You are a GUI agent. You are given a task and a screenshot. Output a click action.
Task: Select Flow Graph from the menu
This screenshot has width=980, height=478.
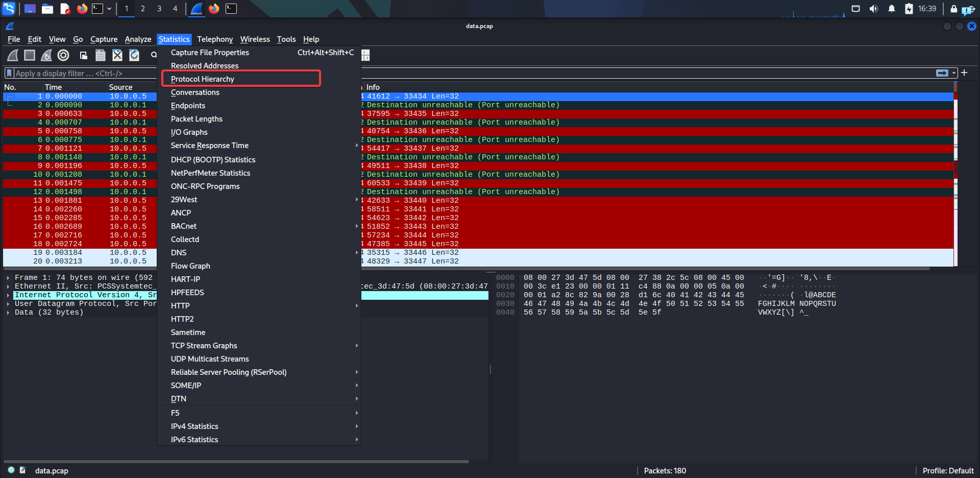[259, 266]
